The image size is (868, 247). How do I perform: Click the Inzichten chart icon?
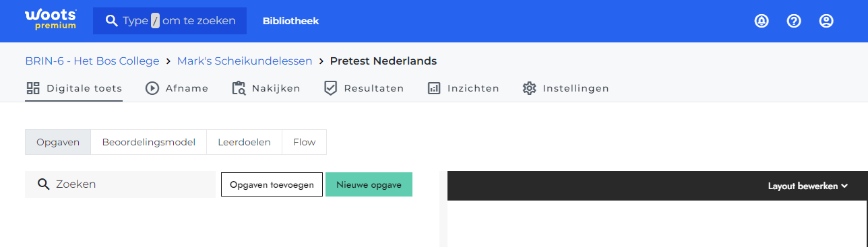pyautogui.click(x=434, y=88)
